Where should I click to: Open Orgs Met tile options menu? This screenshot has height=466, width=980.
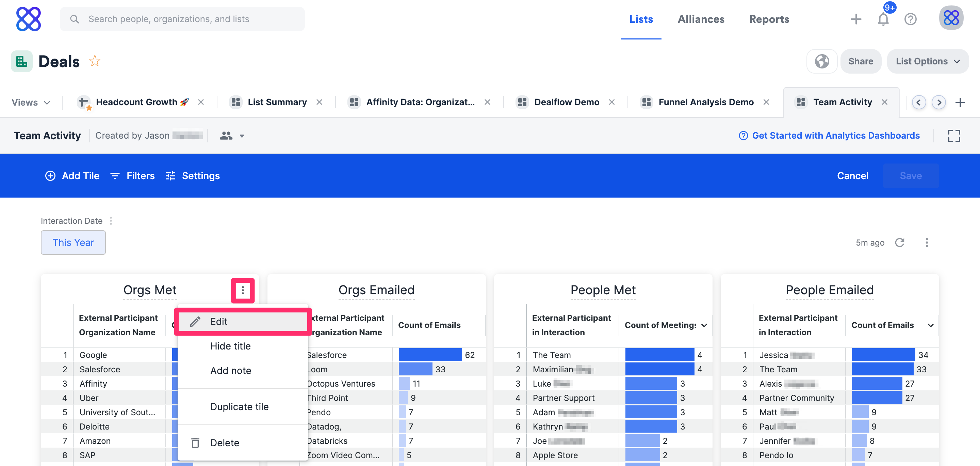(x=243, y=291)
